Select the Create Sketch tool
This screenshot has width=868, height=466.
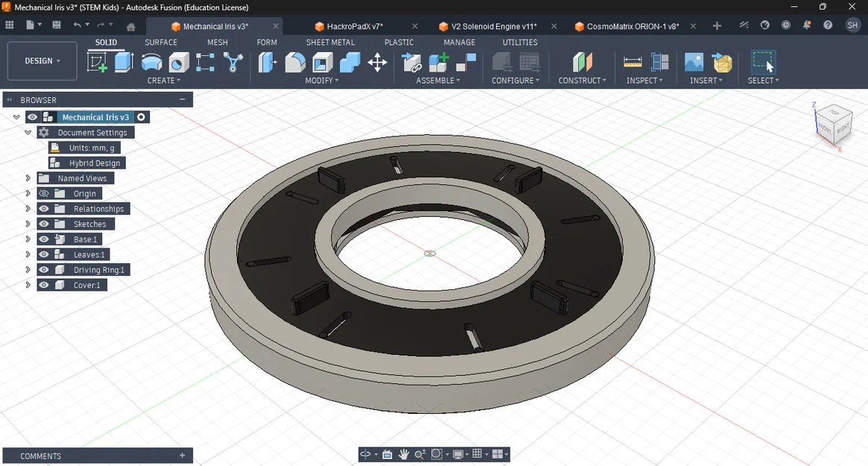[x=98, y=63]
